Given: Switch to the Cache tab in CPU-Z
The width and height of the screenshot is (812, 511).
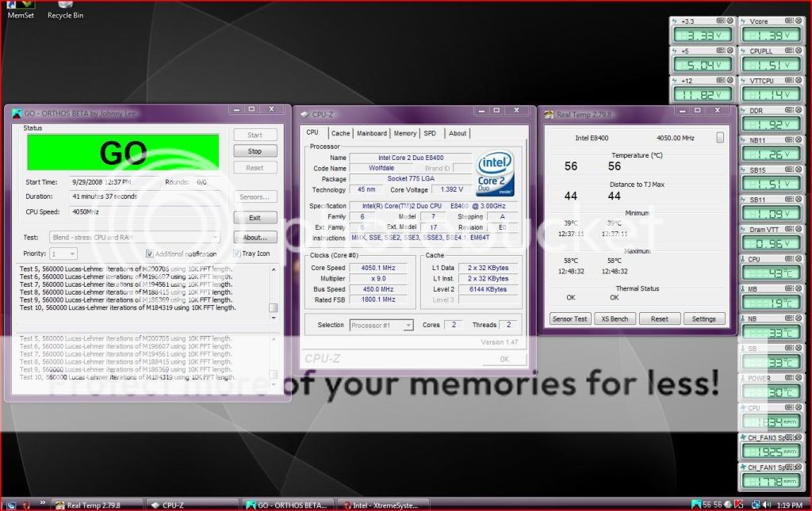Looking at the screenshot, I should pyautogui.click(x=340, y=133).
